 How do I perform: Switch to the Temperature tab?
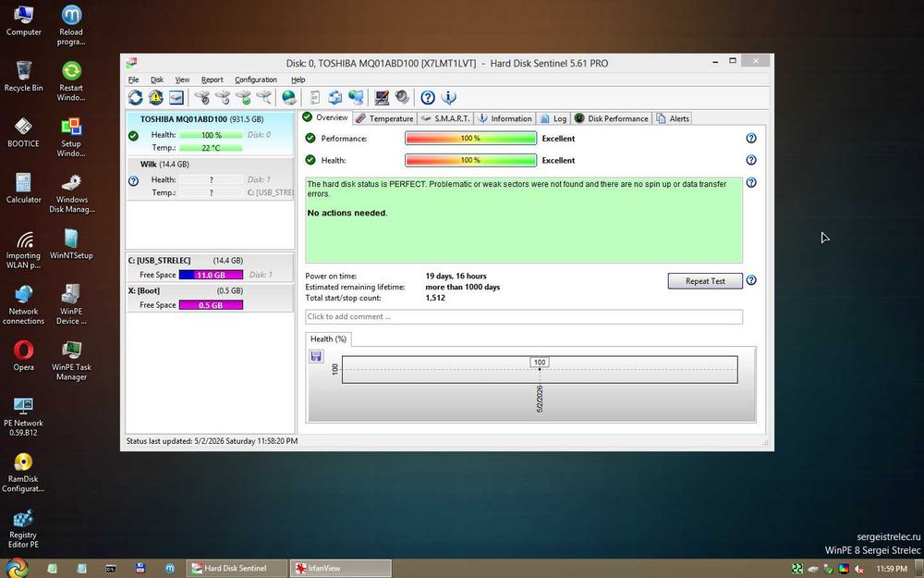[x=384, y=118]
